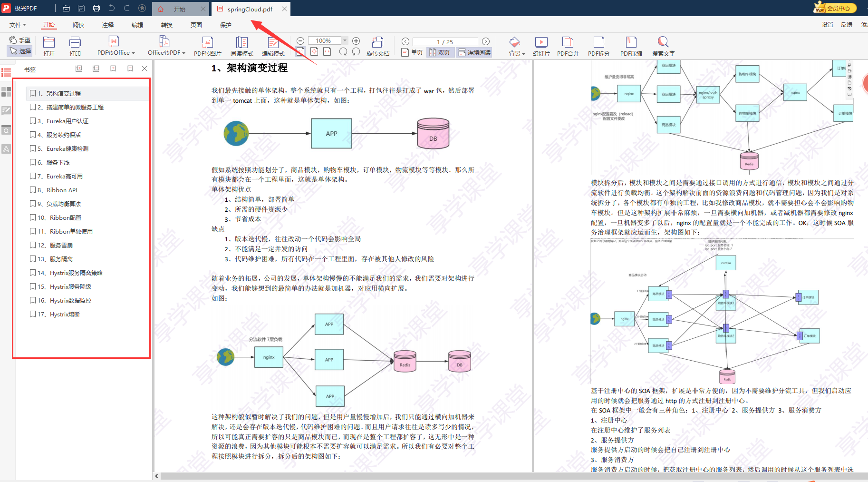Screen dimensions: 868x482
Task: Open 反馈 feedback
Action: coord(847,25)
